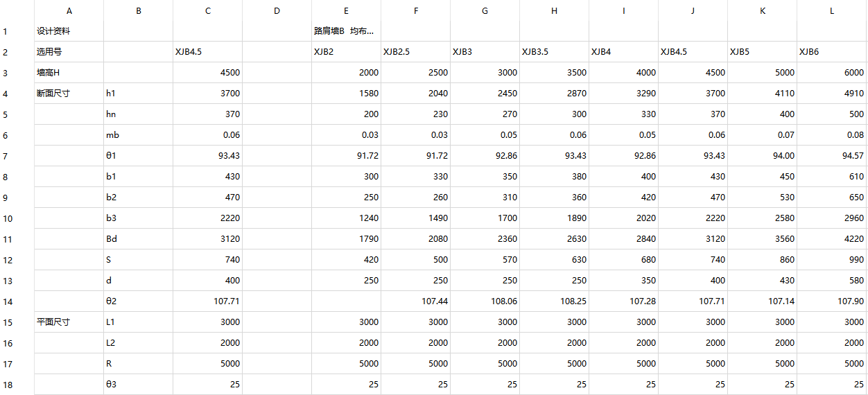Screen dimensions: 868x395
Task: Select row header 1
Action: click(17, 31)
